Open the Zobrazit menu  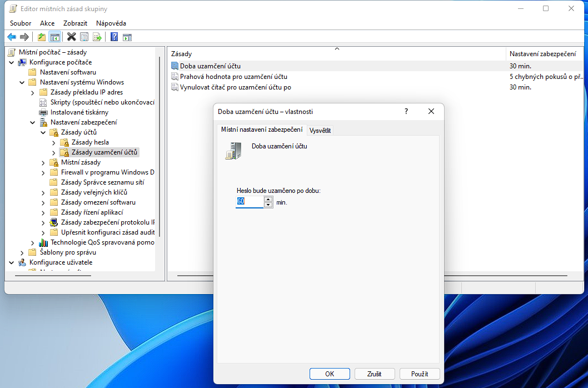[x=75, y=23]
